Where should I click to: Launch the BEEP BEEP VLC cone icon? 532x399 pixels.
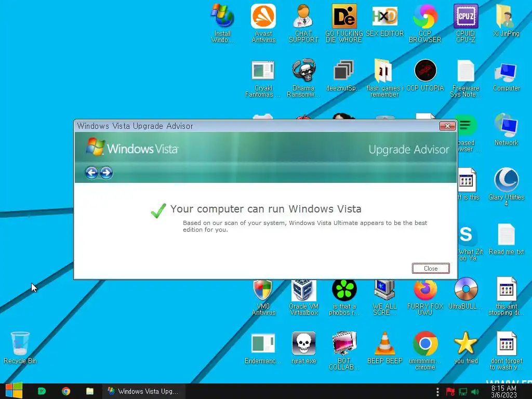tap(384, 348)
